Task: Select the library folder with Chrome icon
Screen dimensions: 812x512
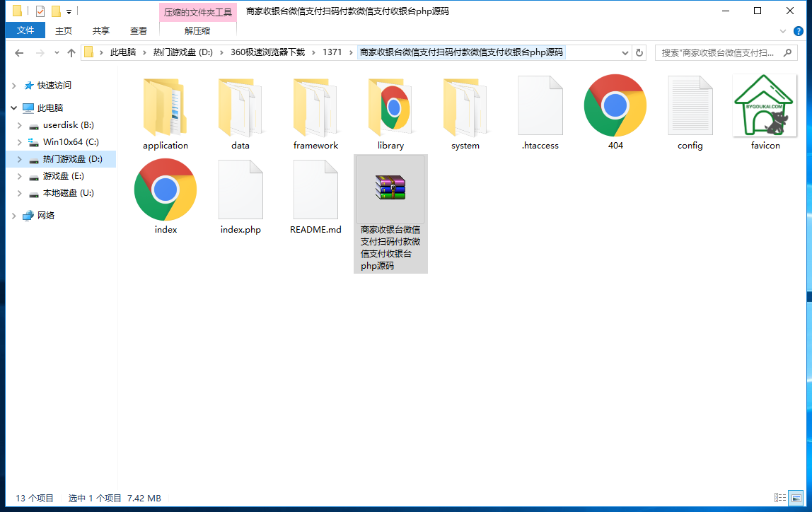Action: (x=390, y=107)
